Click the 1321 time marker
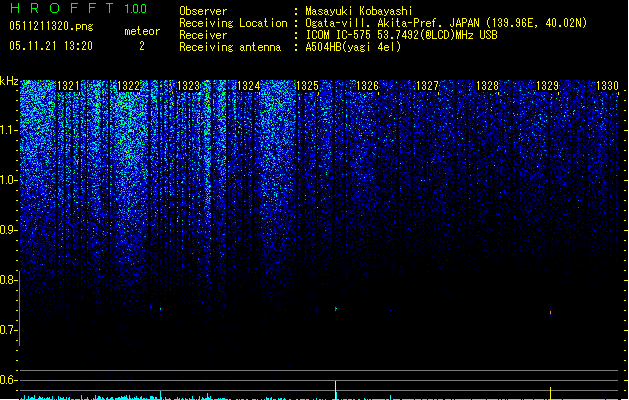The width and height of the screenshot is (629, 400). [68, 86]
